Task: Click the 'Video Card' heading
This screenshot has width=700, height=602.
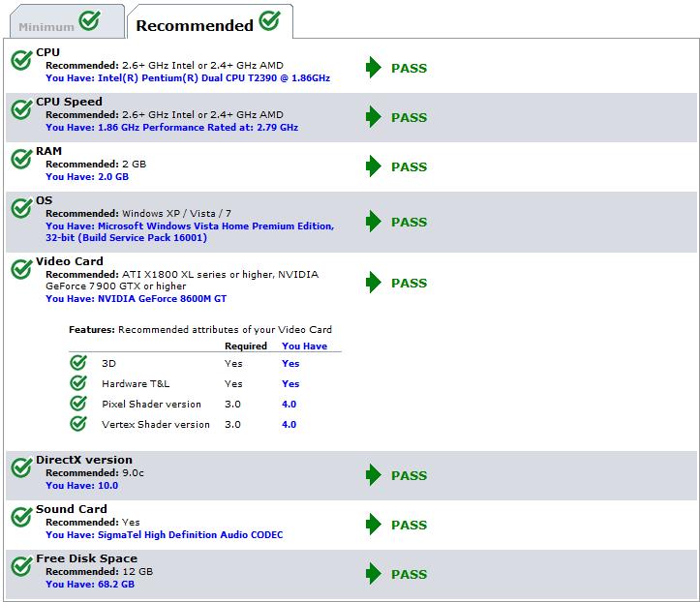Action: (70, 261)
